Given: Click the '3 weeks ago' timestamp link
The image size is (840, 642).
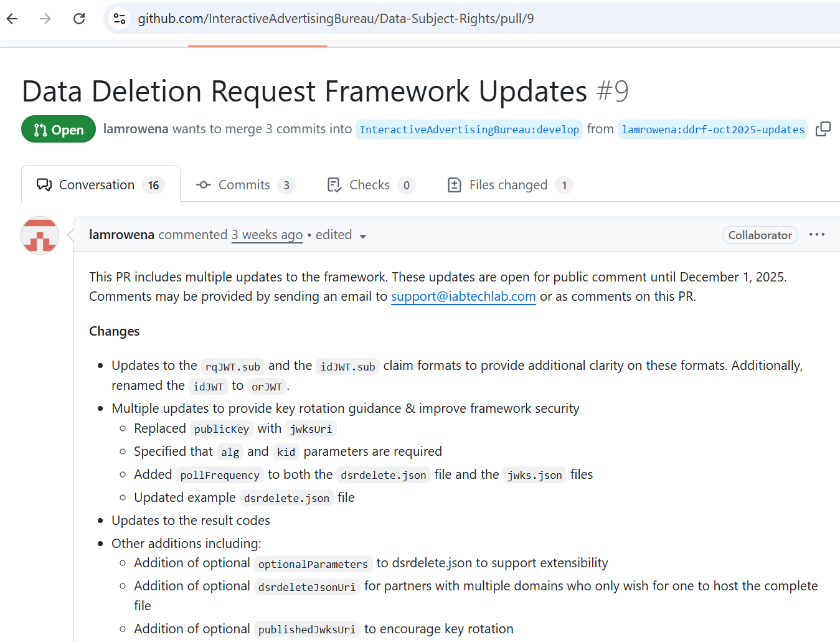Looking at the screenshot, I should 267,235.
